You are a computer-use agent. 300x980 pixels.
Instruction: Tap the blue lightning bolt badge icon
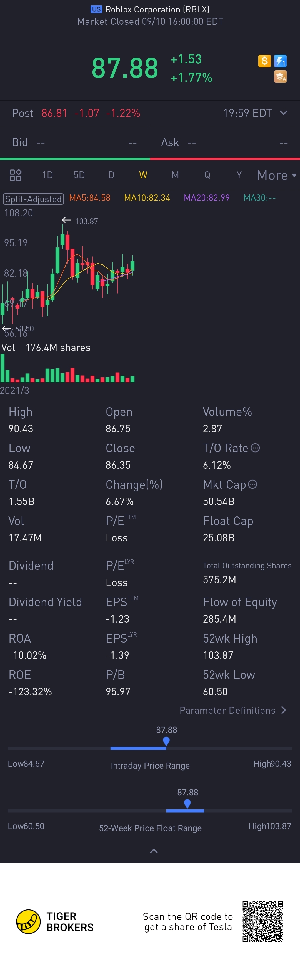280,61
